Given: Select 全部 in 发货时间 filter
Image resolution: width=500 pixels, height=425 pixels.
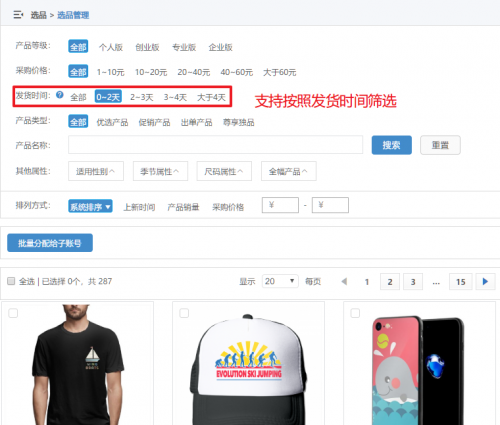Looking at the screenshot, I should click(78, 97).
